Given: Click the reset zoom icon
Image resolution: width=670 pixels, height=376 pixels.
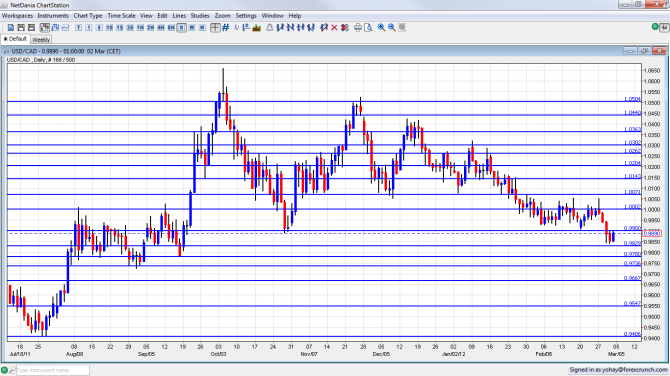Looking at the screenshot, I should (x=402, y=28).
